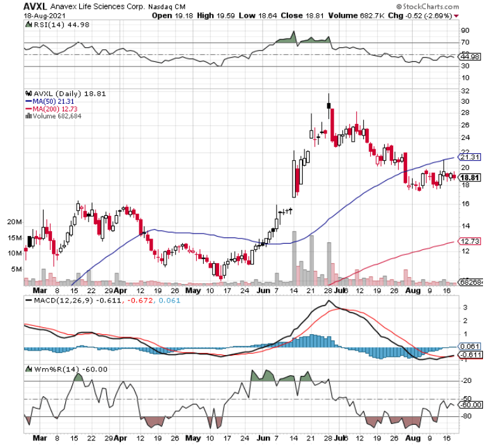Click the Wm%R(14) panel icon
502x448 pixels.
(28, 370)
